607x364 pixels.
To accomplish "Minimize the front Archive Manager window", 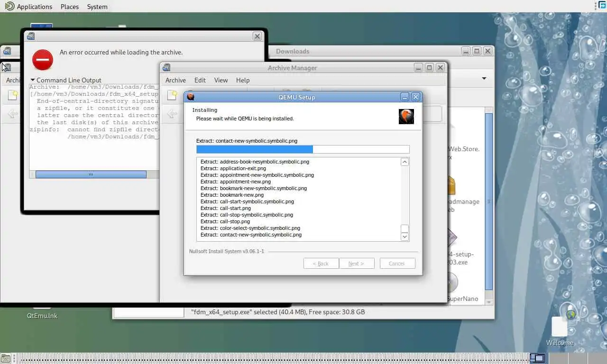I will (418, 68).
